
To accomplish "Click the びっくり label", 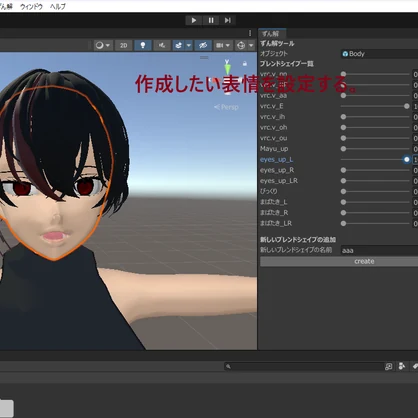I will 269,191.
